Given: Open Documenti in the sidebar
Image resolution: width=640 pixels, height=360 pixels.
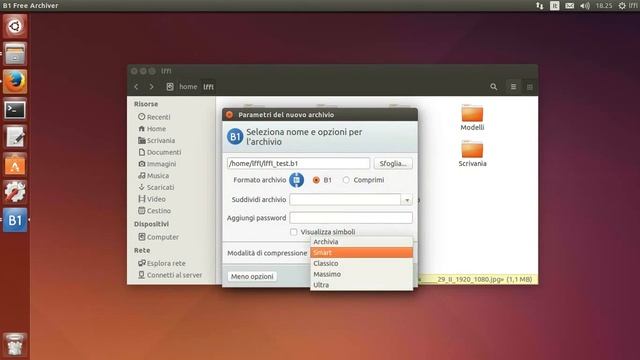Looking at the screenshot, I should (x=159, y=152).
